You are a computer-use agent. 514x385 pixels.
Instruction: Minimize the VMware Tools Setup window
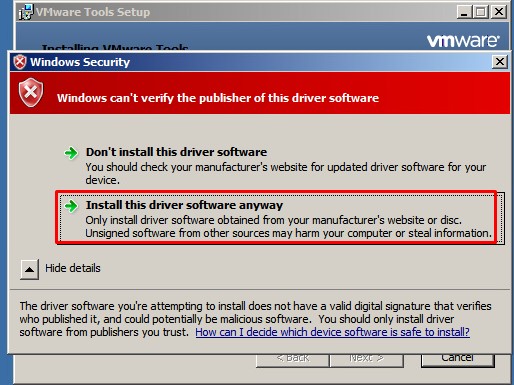click(464, 12)
